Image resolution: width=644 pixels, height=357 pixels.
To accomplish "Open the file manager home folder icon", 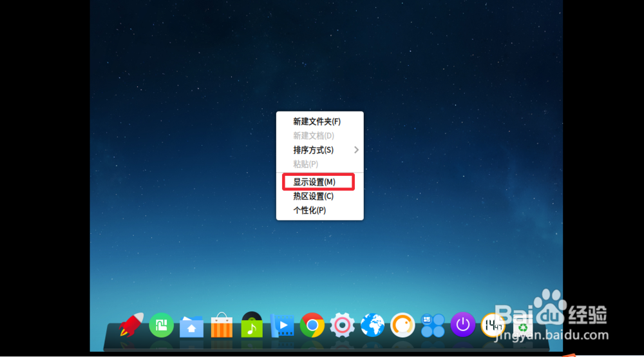I will click(x=191, y=326).
